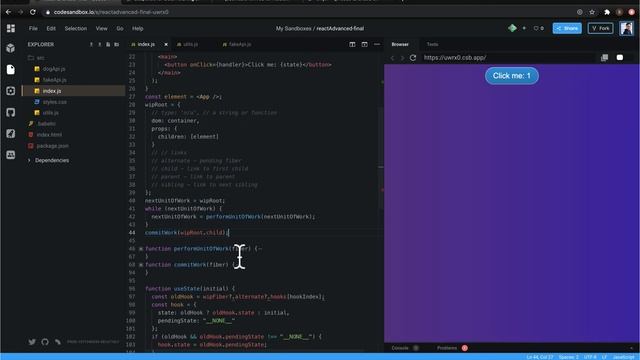Open the Selection menu
Viewport: 640px width, 360px height.
coord(76,29)
